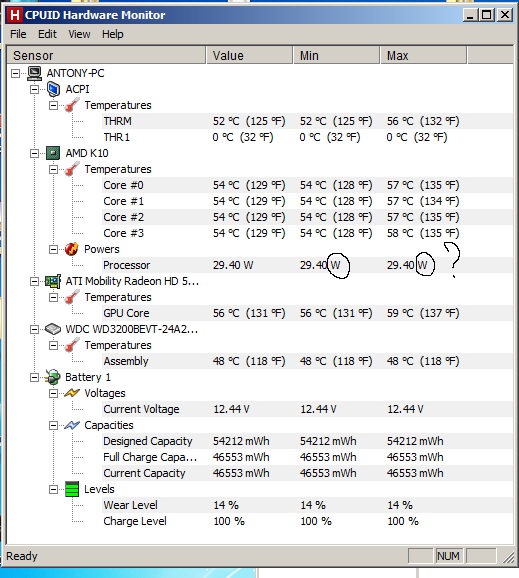Select the green Levels bars icon

point(72,489)
